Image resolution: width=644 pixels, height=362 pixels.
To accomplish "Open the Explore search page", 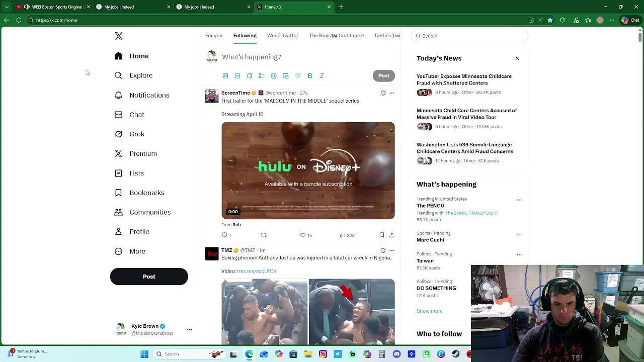I will (x=133, y=75).
